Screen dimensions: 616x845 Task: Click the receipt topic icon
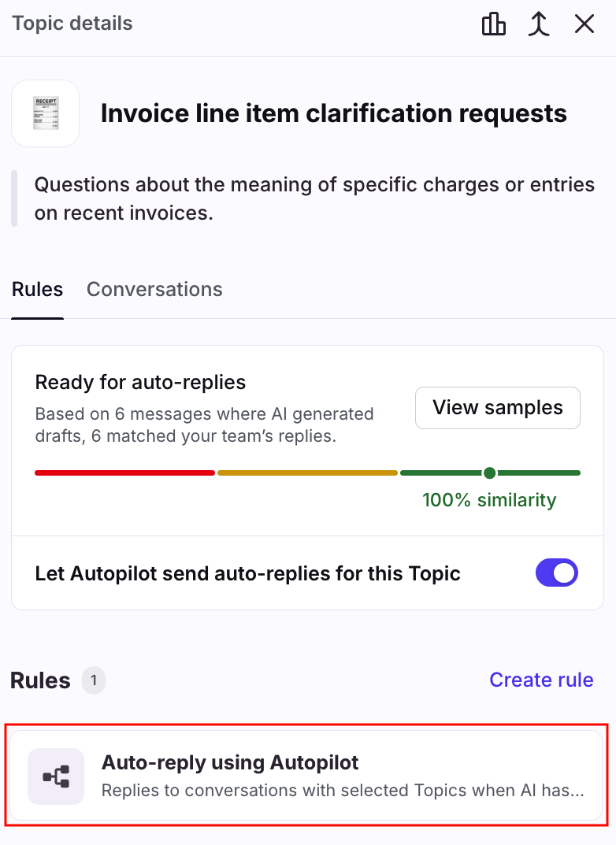[46, 113]
